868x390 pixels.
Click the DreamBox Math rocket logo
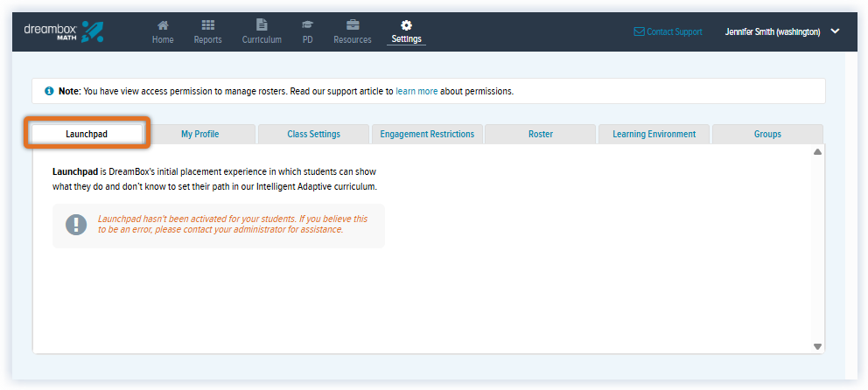coord(92,32)
